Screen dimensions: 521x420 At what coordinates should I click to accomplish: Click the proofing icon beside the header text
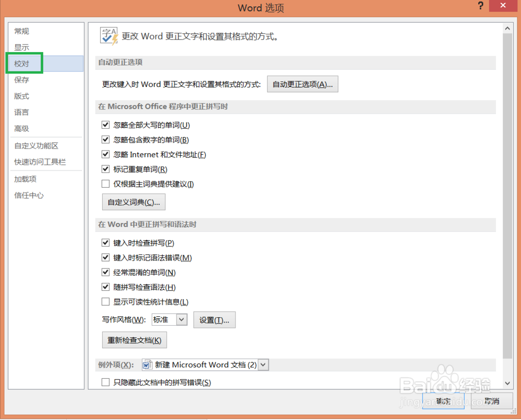[x=109, y=36]
